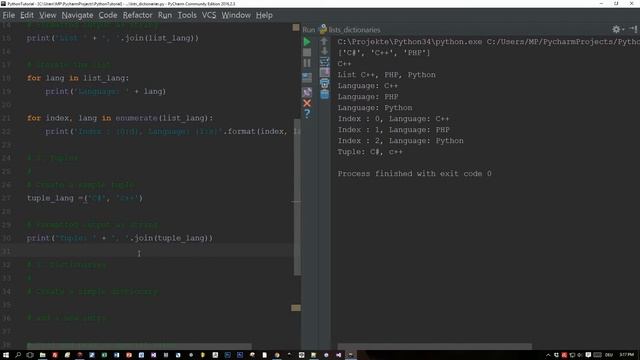The height and width of the screenshot is (360, 640).
Task: Click the Down stack trace arrow icon
Action: 324,51
